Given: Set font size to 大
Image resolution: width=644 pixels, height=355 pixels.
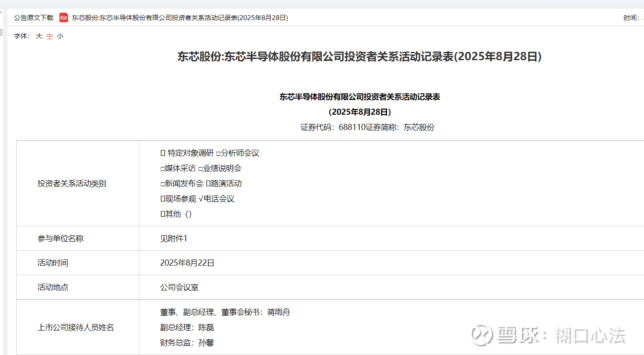Looking at the screenshot, I should pos(39,36).
